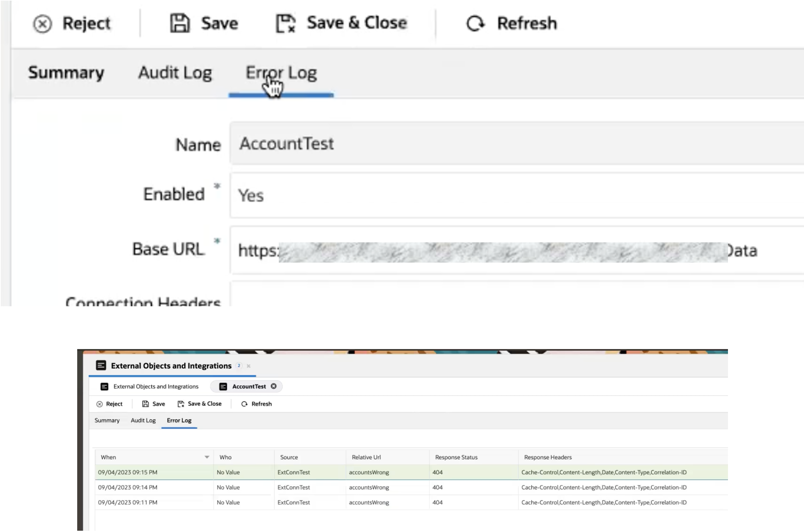The height and width of the screenshot is (532, 804).
Task: Switch to the small Audit Log tab below
Action: (x=143, y=421)
